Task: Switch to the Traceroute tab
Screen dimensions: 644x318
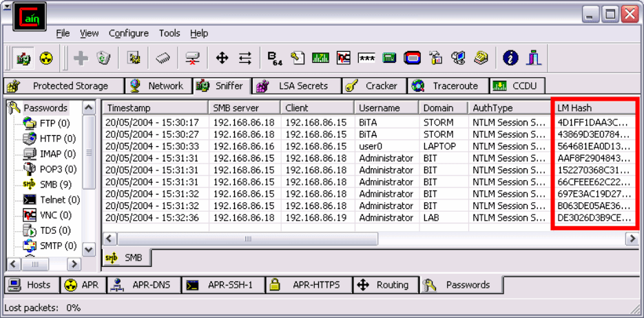Action: [448, 86]
